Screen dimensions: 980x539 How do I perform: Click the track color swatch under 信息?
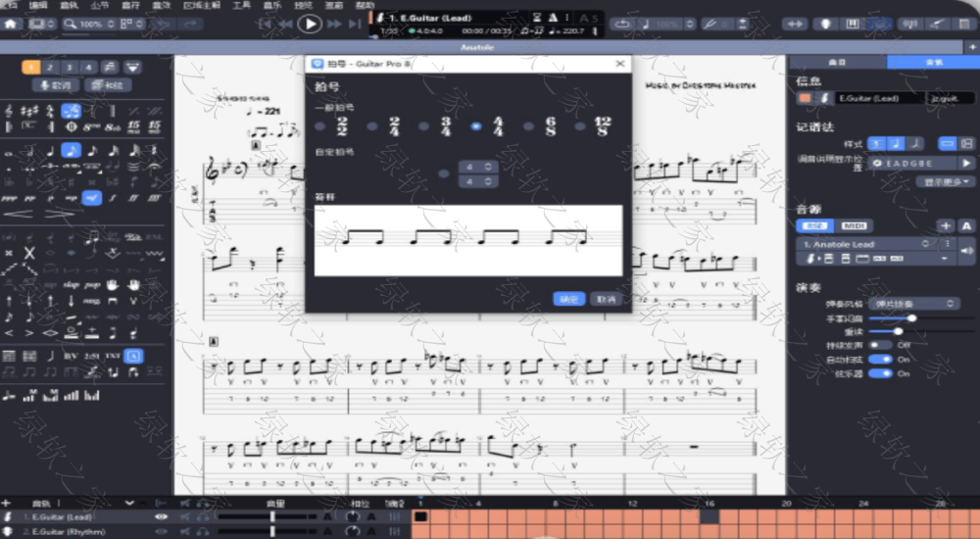coord(805,98)
